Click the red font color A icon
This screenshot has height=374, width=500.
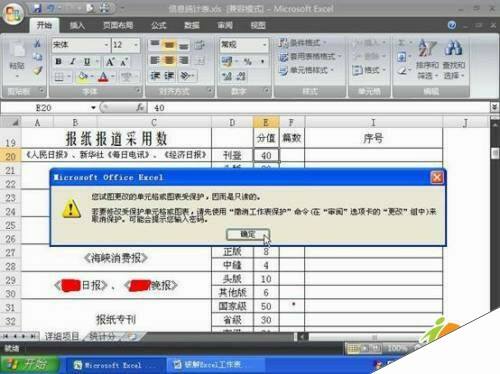pos(103,77)
